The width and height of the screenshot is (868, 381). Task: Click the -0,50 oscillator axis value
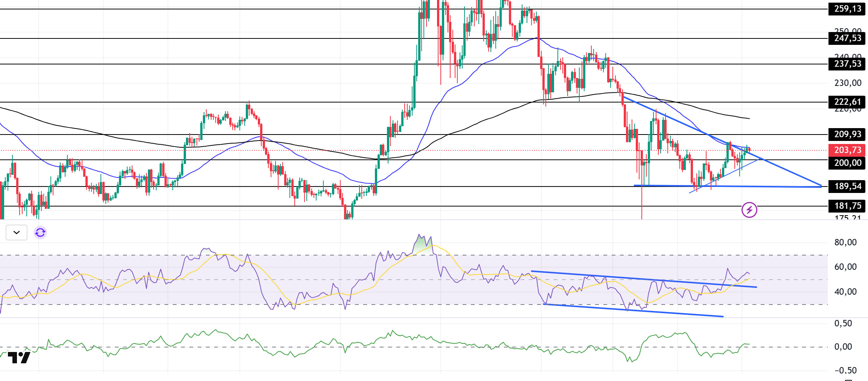tap(845, 370)
